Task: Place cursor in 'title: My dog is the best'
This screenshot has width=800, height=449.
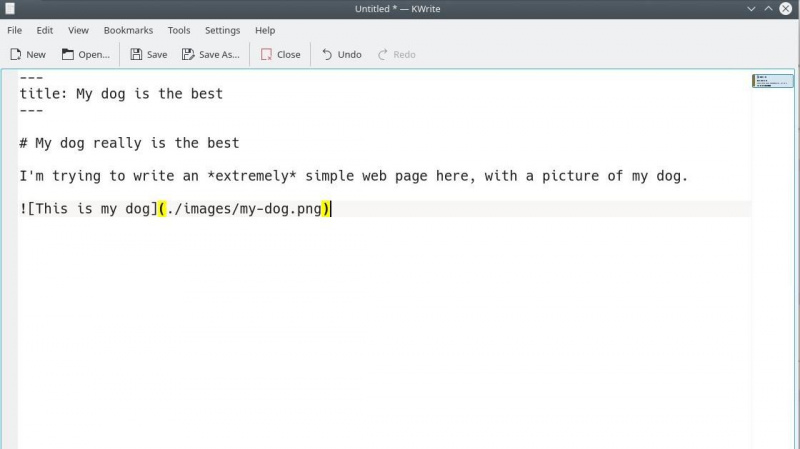Action: (121, 94)
